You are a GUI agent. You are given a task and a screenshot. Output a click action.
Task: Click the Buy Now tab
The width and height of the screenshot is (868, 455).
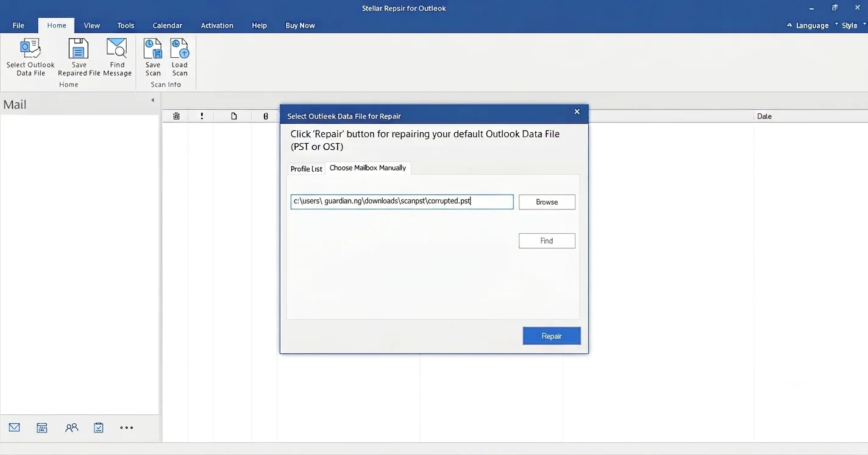[301, 26]
